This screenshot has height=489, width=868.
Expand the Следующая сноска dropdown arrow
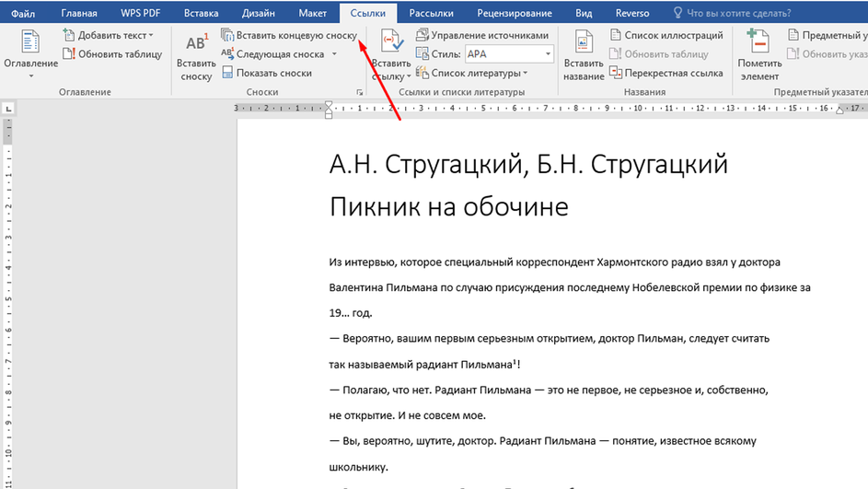point(334,54)
